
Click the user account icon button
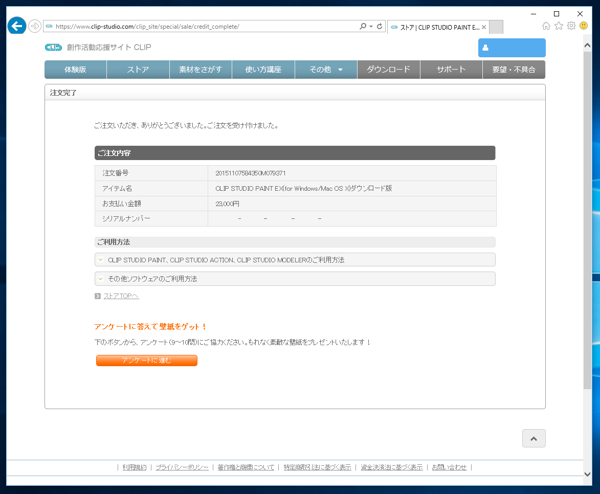pyautogui.click(x=512, y=48)
